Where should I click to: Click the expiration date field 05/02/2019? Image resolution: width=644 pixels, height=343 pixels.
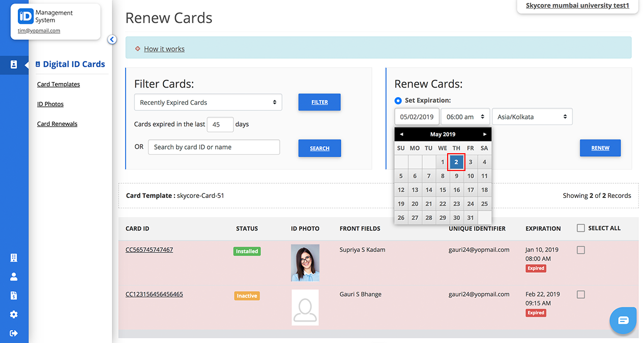417,117
